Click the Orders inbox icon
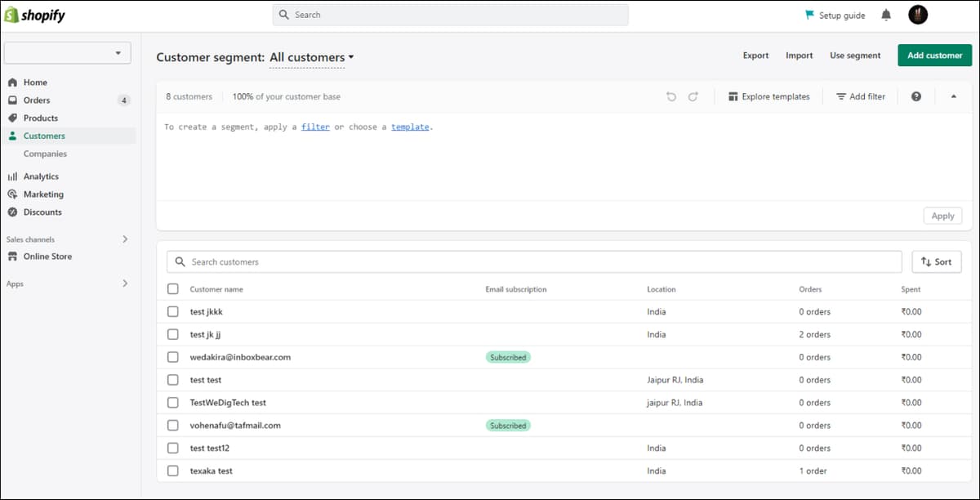The height and width of the screenshot is (500, 980). [x=12, y=100]
